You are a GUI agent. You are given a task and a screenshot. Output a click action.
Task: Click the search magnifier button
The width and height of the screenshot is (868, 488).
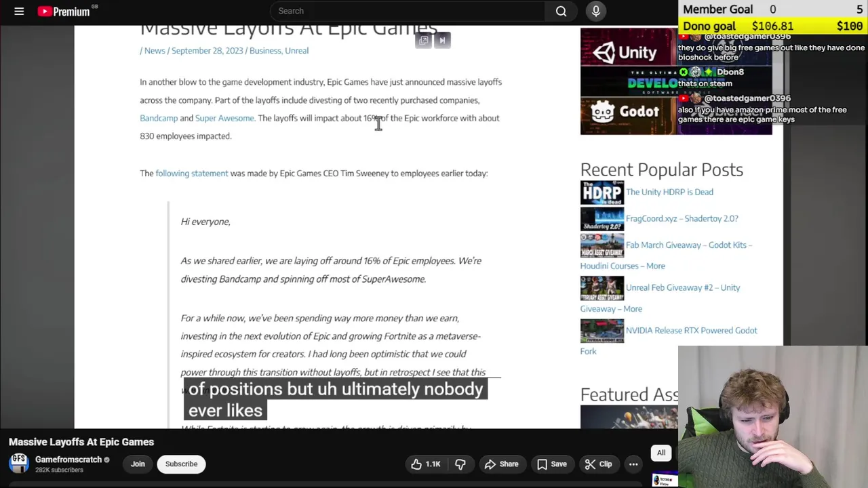pyautogui.click(x=561, y=11)
